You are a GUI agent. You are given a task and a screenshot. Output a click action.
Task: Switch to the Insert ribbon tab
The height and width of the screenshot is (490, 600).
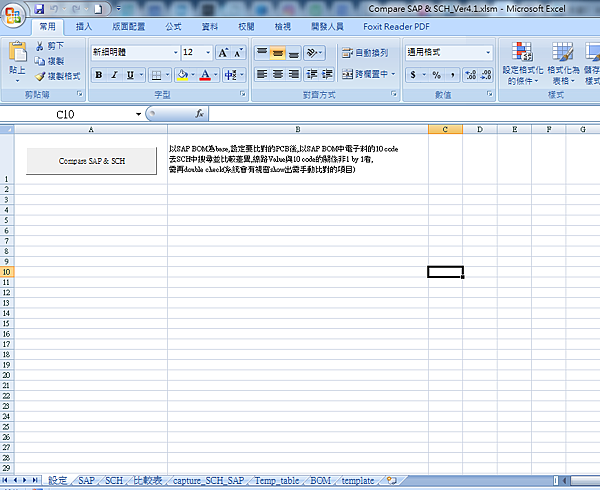(x=84, y=27)
